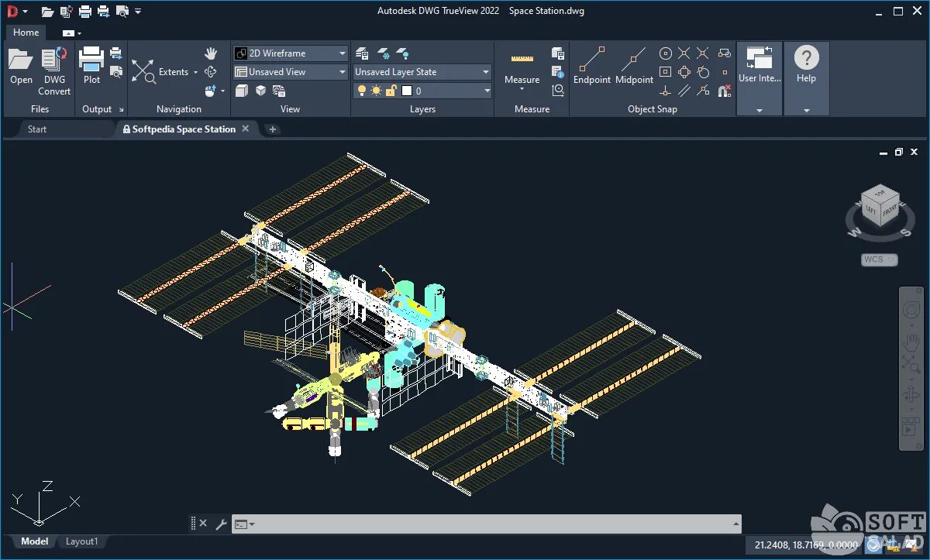Viewport: 930px width, 560px height.
Task: Click the Zoom Extents icon
Action: coord(143,71)
